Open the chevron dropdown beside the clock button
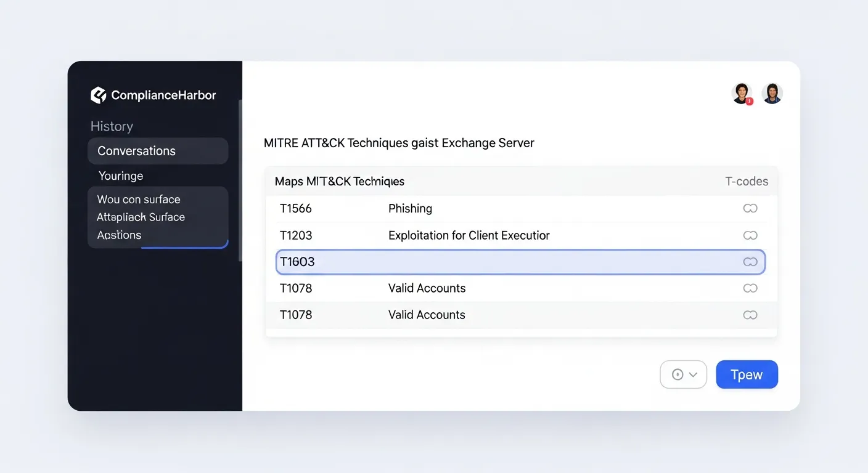This screenshot has width=868, height=473. [693, 374]
